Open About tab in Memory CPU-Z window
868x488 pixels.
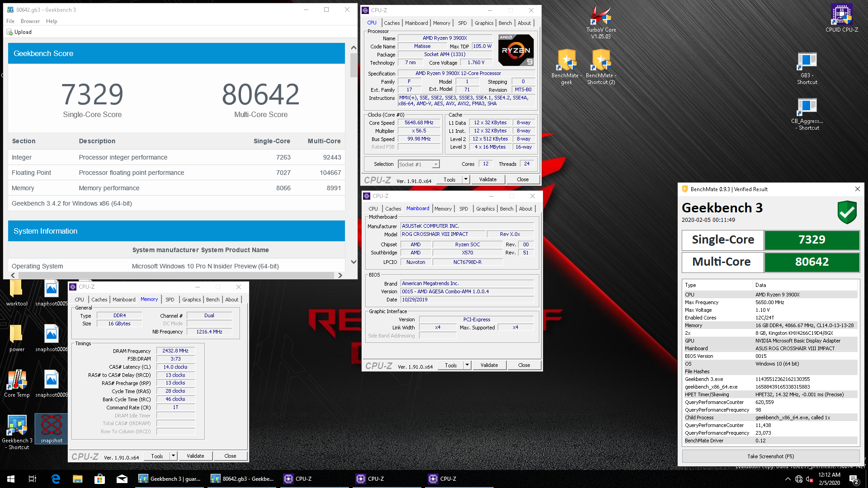(232, 300)
